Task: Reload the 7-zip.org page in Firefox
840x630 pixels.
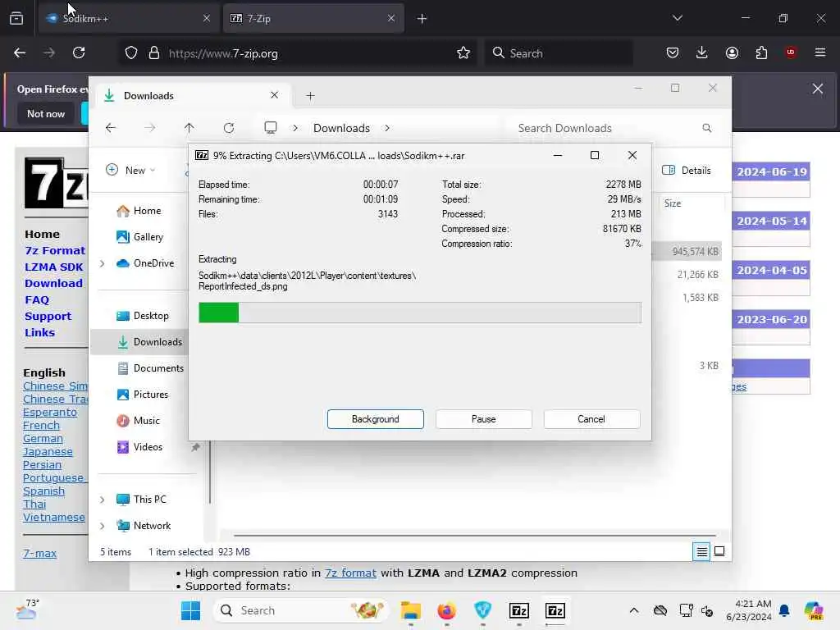Action: tap(79, 52)
